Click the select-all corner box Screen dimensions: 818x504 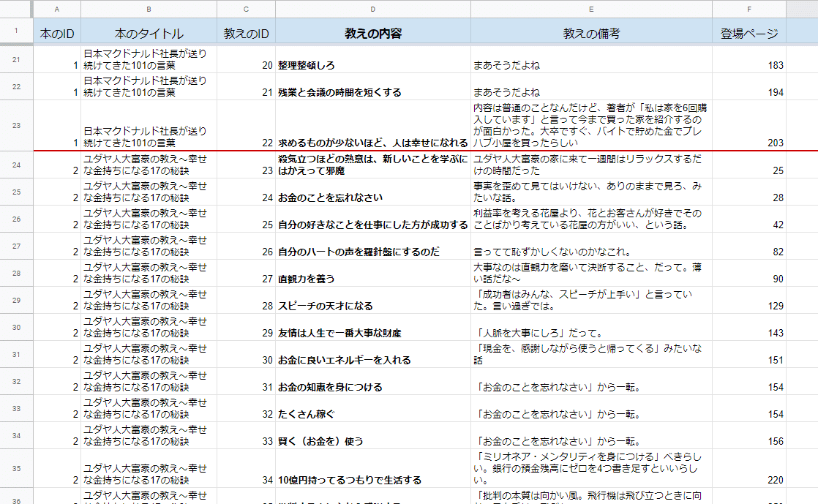pos(16,9)
